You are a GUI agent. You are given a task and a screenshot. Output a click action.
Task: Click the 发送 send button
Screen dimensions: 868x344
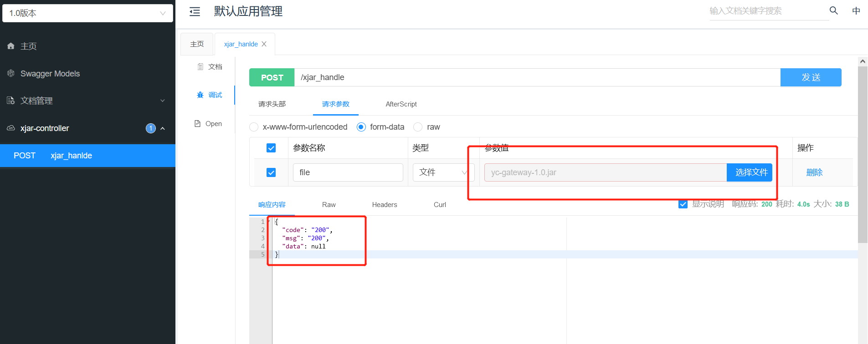[811, 77]
